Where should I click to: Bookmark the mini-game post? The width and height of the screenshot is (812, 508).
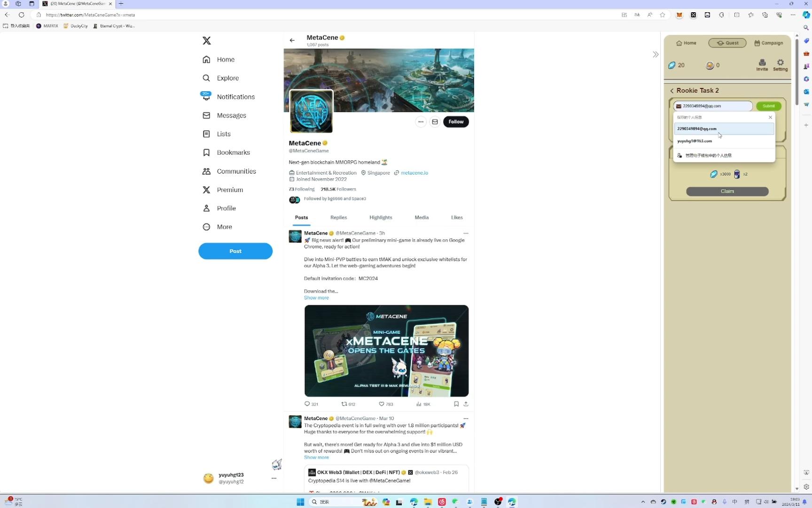coord(456,404)
